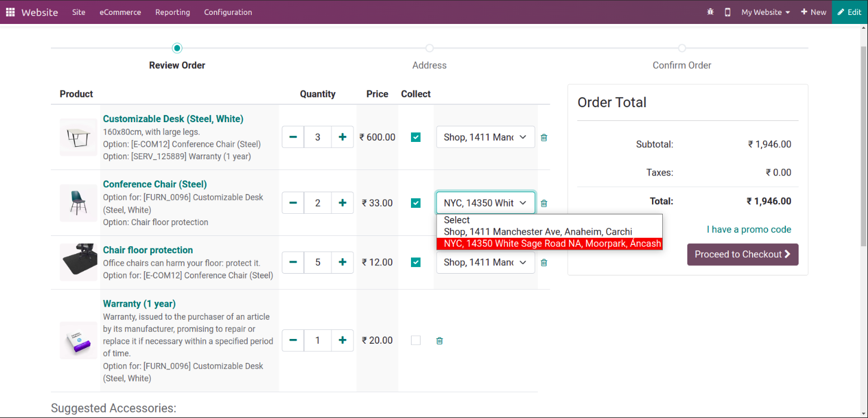Uncheck Collect for Customizable Desk

(x=416, y=137)
